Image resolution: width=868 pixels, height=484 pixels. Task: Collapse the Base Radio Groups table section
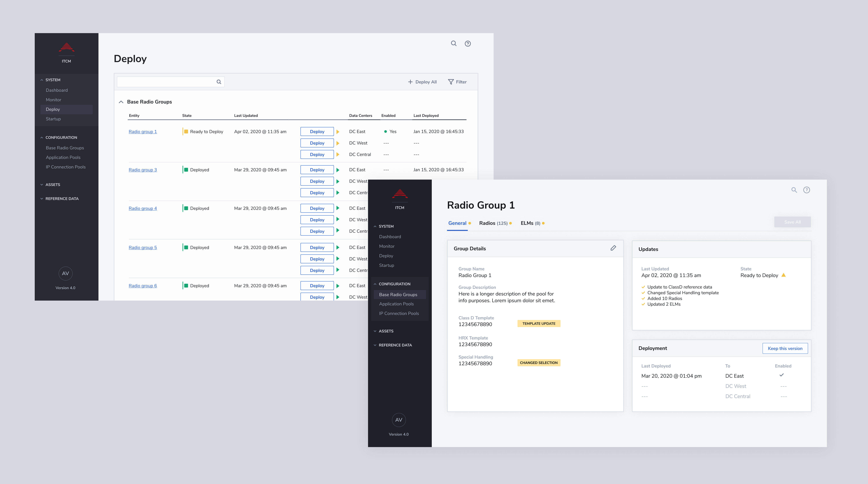tap(121, 102)
